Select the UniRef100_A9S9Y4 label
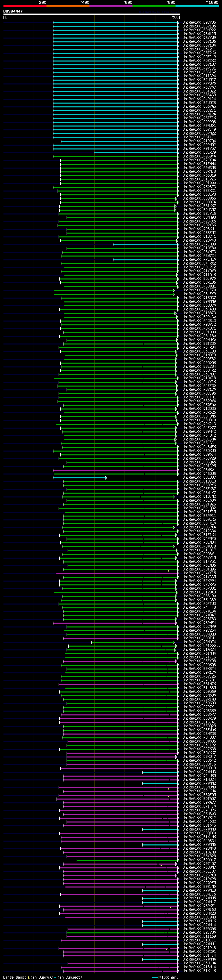This screenshot has width=222, height=980. click(199, 156)
